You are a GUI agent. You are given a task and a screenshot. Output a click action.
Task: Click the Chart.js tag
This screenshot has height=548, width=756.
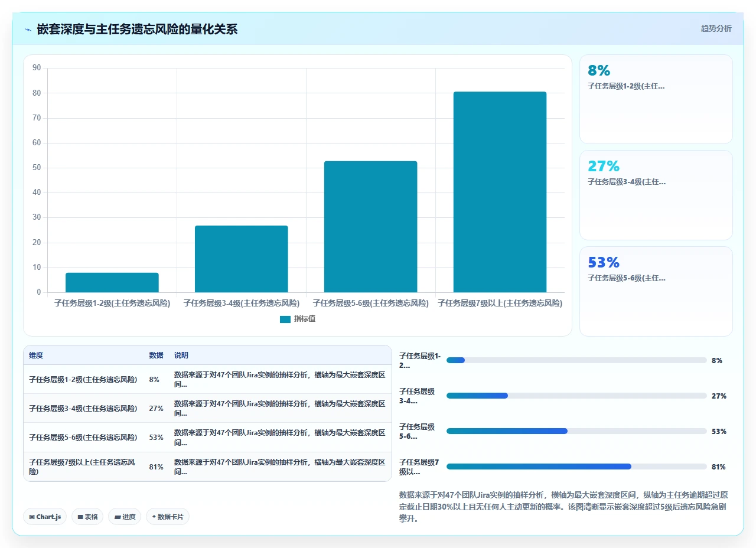pyautogui.click(x=45, y=517)
